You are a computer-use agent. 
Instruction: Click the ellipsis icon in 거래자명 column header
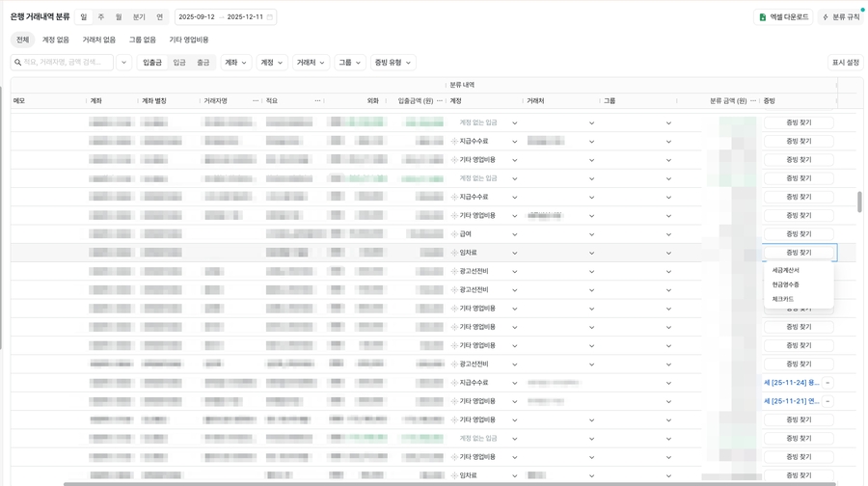(x=256, y=101)
